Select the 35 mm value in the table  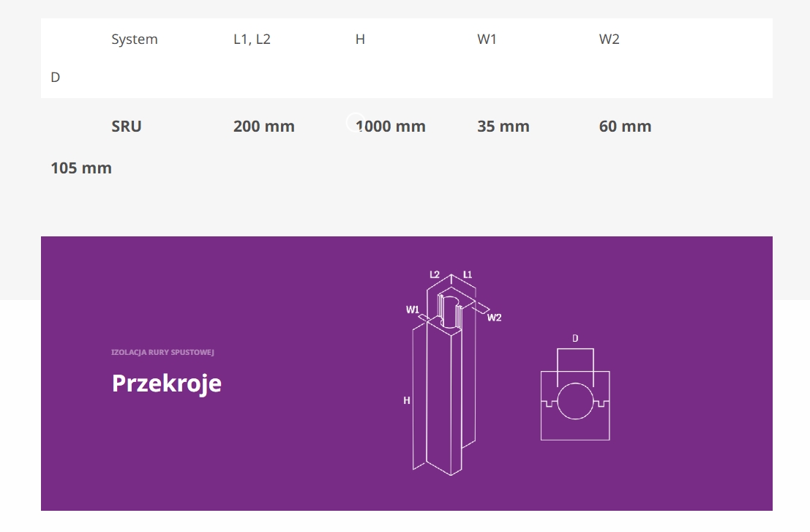coord(503,126)
